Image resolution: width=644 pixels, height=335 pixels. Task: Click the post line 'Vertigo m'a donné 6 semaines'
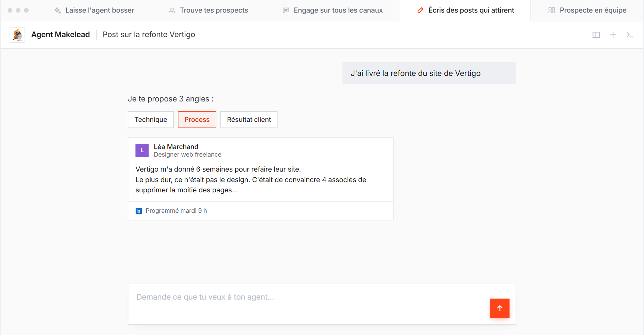[x=218, y=169]
